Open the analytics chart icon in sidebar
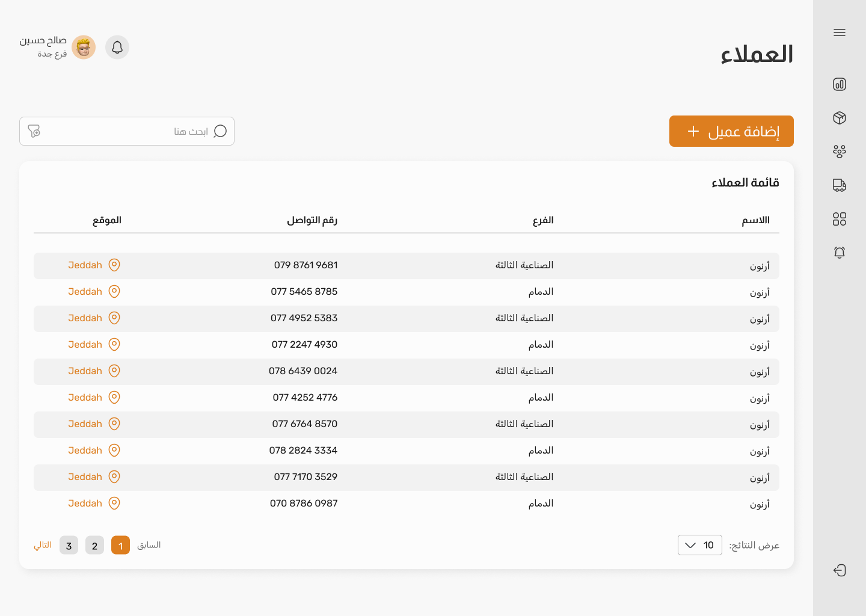Image resolution: width=866 pixels, height=616 pixels. 840,84
